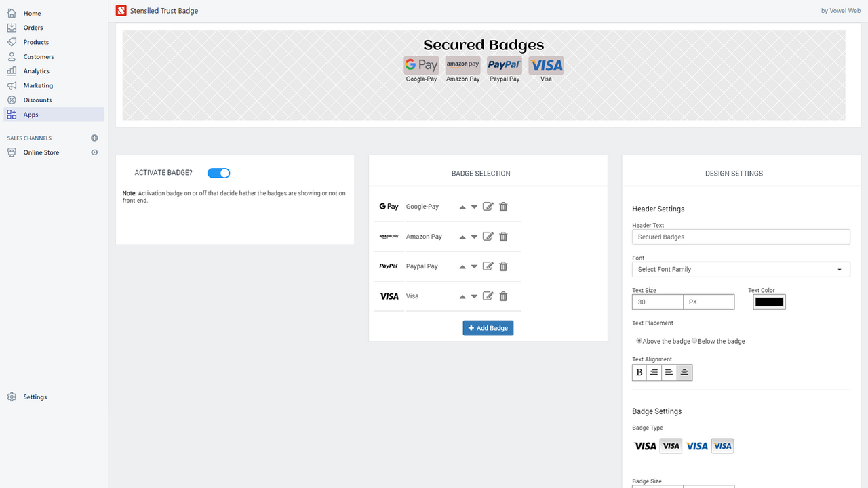
Task: Choose center alignment in Text Alignment options
Action: [684, 372]
